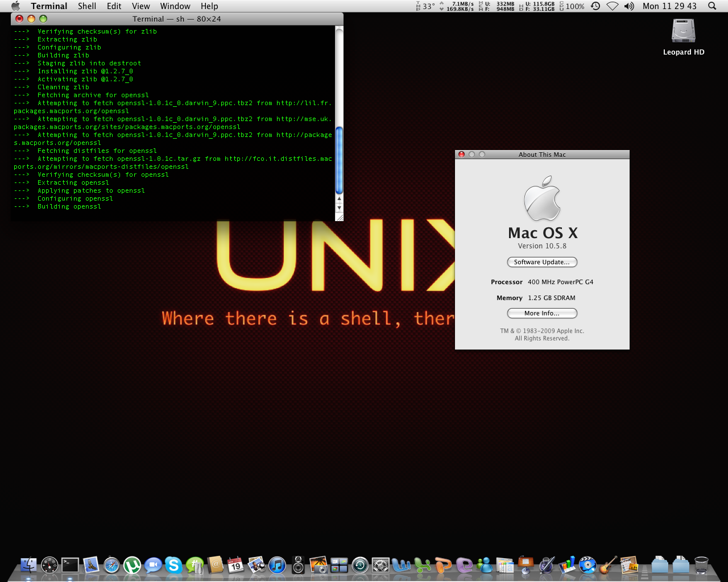Click the menu bar clock Mon 11 29 43
Screen dimensions: 728x582
(669, 6)
